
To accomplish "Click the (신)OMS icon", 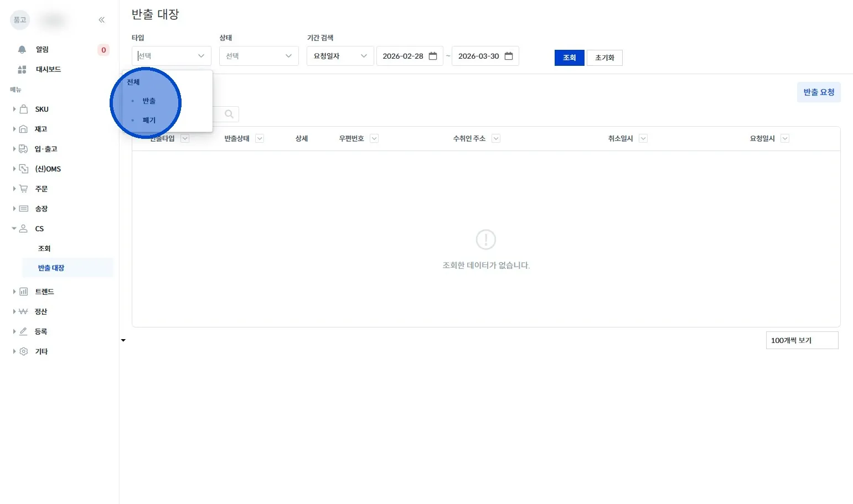I will pos(24,169).
